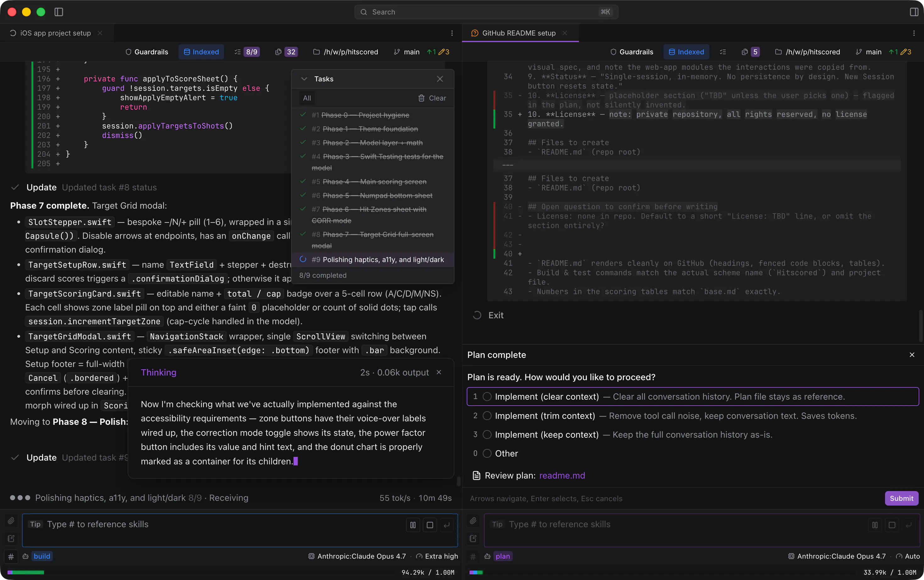Open left pane three-dot options menu
924x580 pixels.
(452, 33)
